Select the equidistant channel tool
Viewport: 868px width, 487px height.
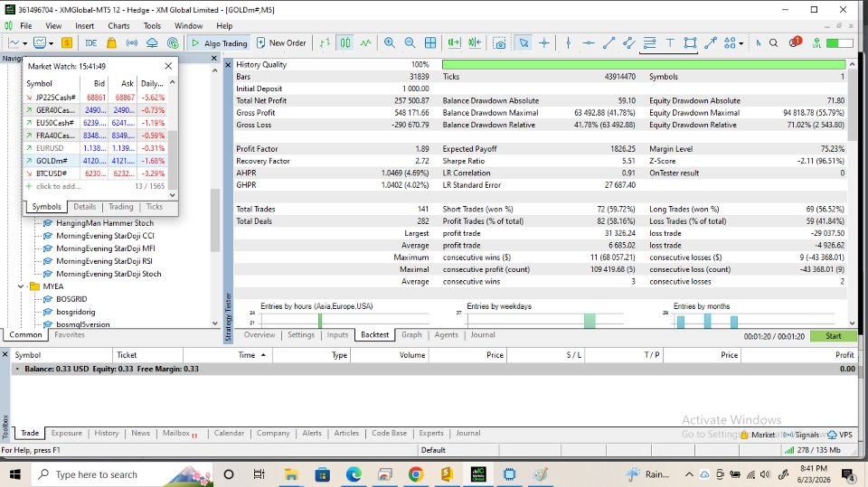(x=629, y=43)
